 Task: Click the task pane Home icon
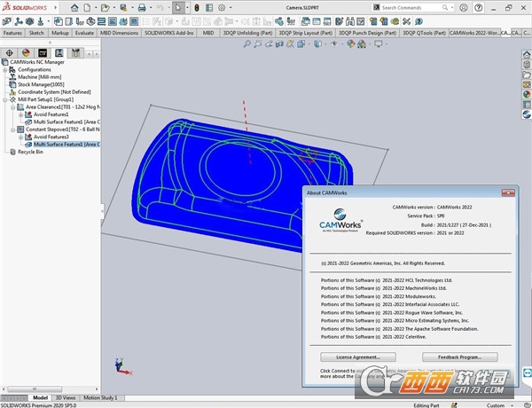click(x=526, y=54)
